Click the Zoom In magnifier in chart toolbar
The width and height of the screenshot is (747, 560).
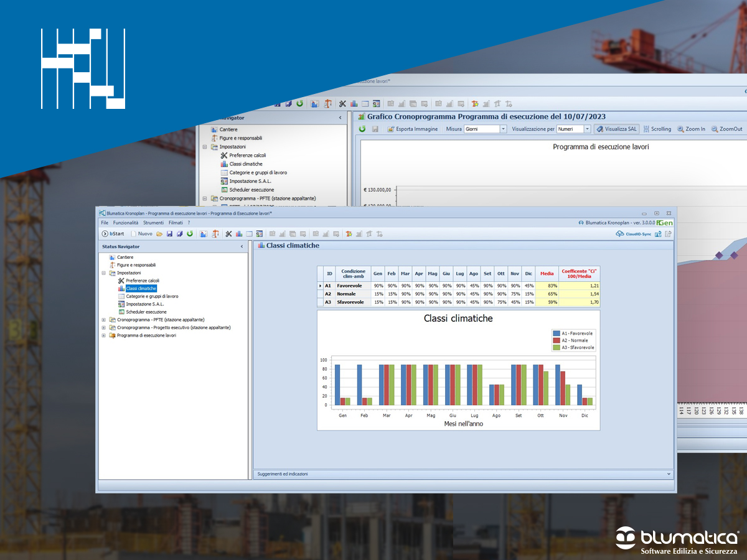691,129
